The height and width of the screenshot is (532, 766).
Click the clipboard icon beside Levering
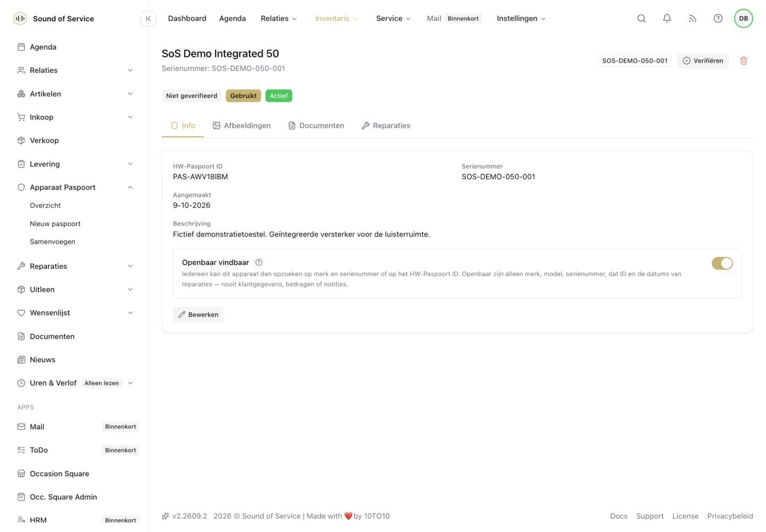point(21,164)
